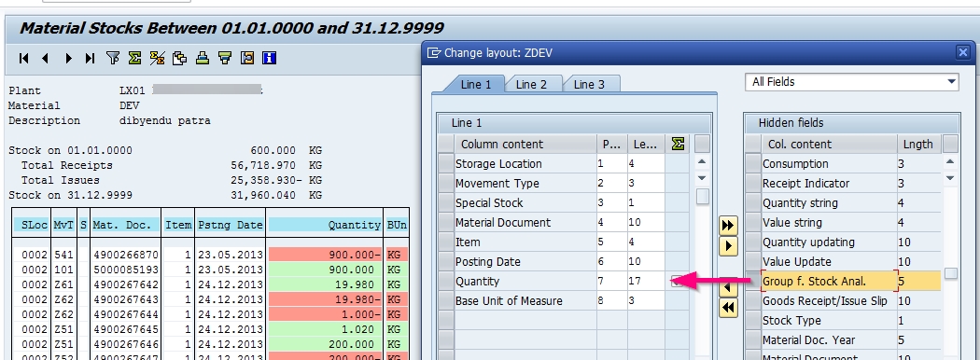Select hidden field Quantity string
The height and width of the screenshot is (360, 980).
click(829, 203)
